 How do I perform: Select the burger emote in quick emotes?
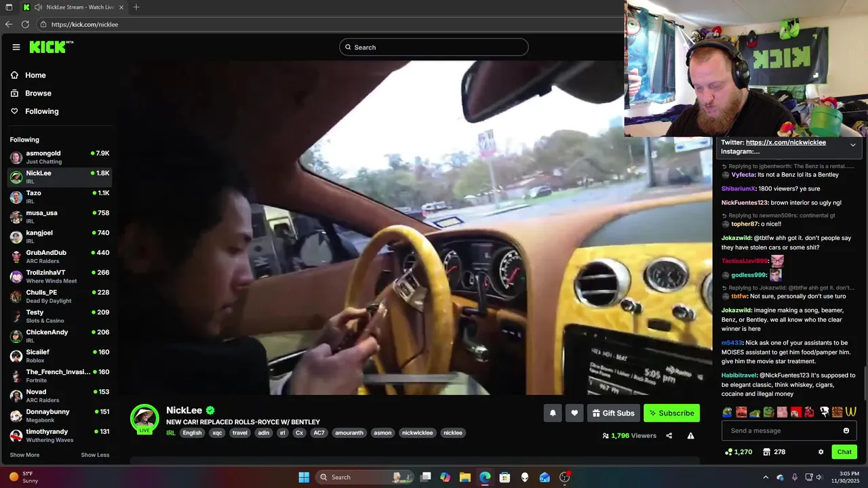point(837,411)
